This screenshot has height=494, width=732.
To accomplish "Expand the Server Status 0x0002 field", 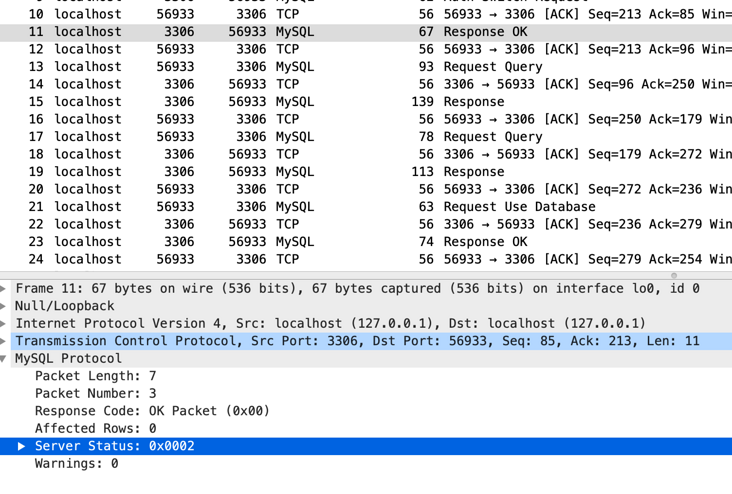I will [21, 446].
